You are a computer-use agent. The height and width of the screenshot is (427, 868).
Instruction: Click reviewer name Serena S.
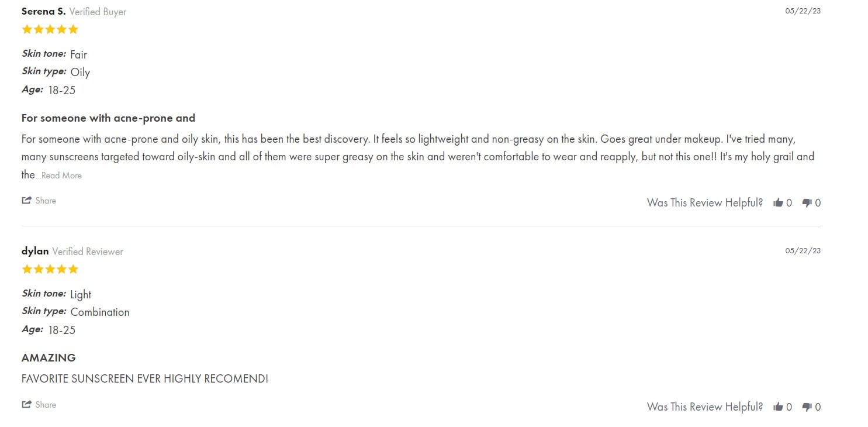click(x=43, y=11)
